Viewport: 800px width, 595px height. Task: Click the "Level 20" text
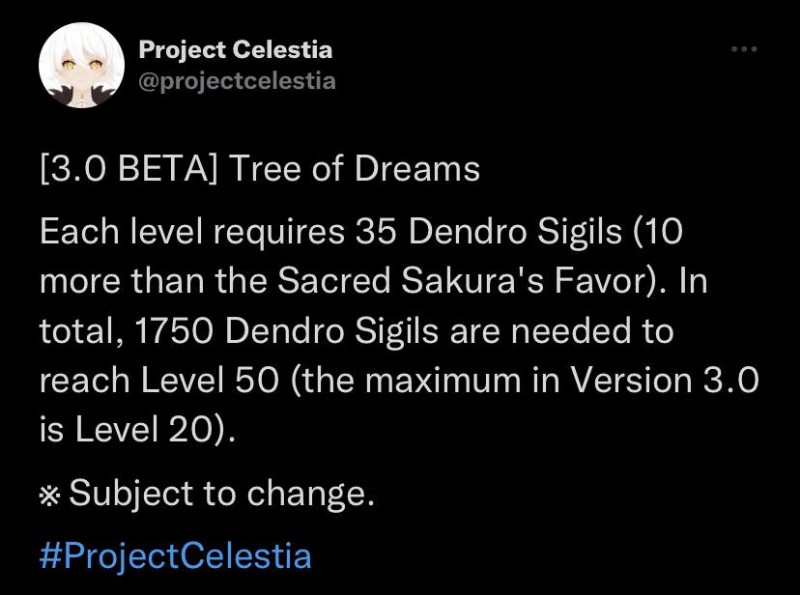[x=145, y=430]
